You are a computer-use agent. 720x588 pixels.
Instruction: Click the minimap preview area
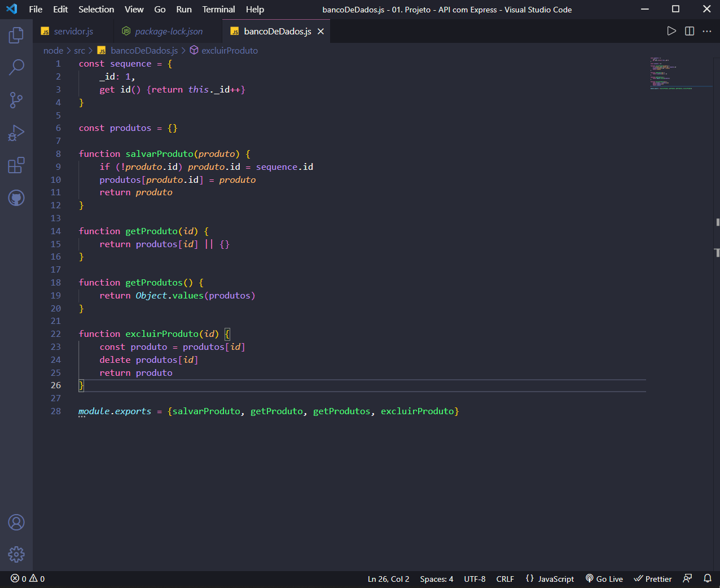(680, 72)
